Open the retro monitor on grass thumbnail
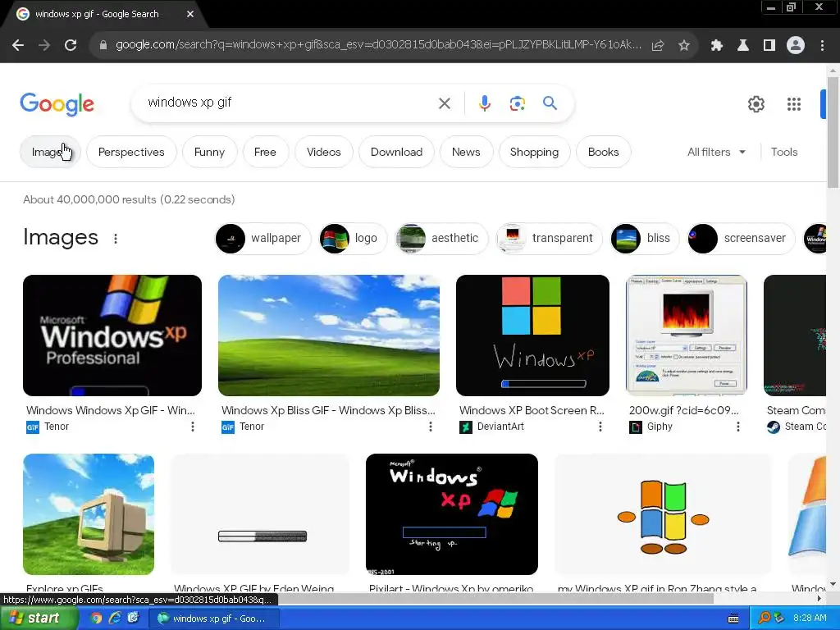 pyautogui.click(x=89, y=514)
